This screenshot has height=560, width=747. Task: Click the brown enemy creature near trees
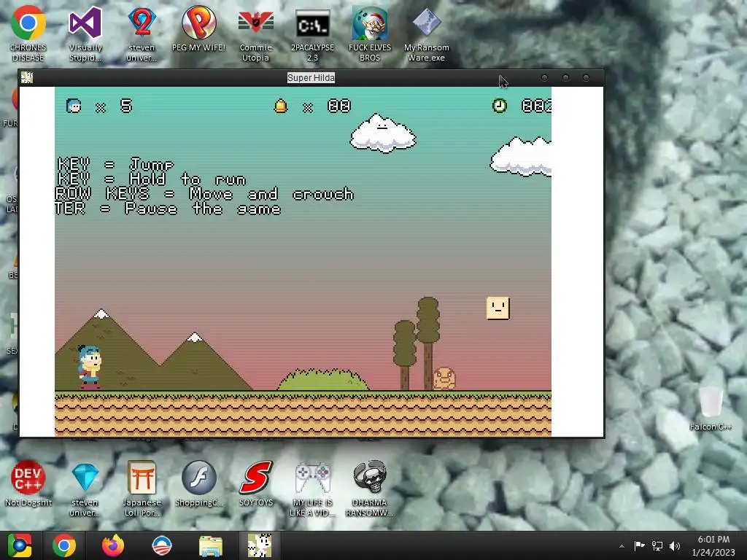[444, 378]
